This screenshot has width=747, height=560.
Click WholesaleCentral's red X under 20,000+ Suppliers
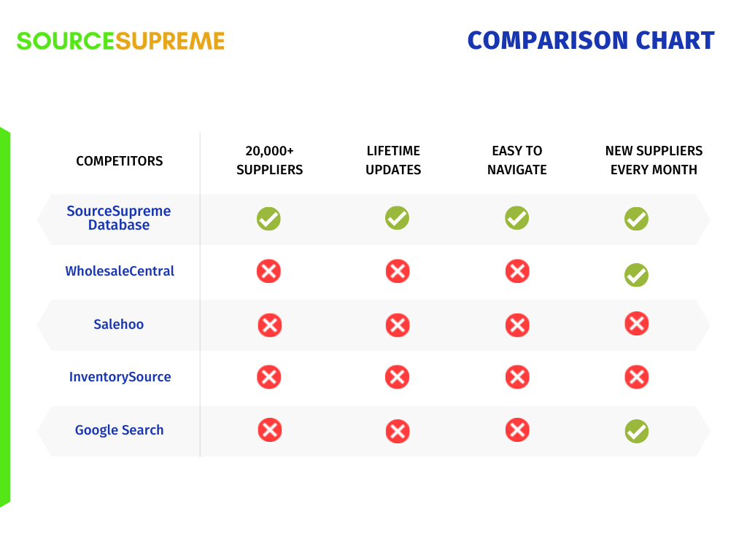coord(268,272)
